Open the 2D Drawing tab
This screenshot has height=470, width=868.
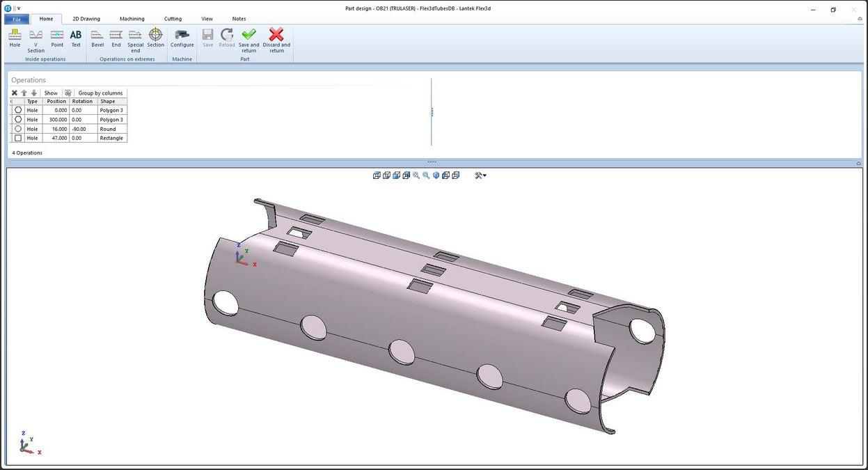[x=86, y=19]
